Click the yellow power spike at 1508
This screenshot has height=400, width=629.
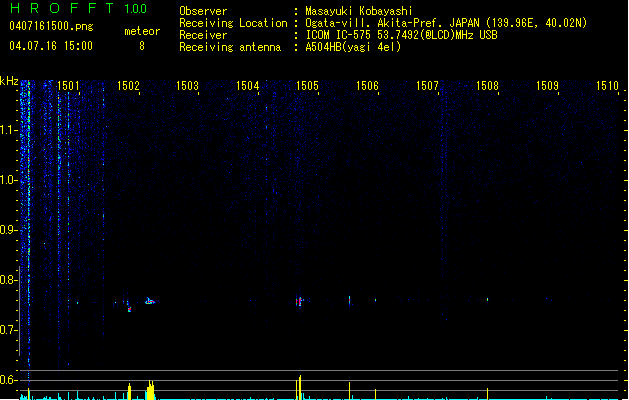point(487,394)
